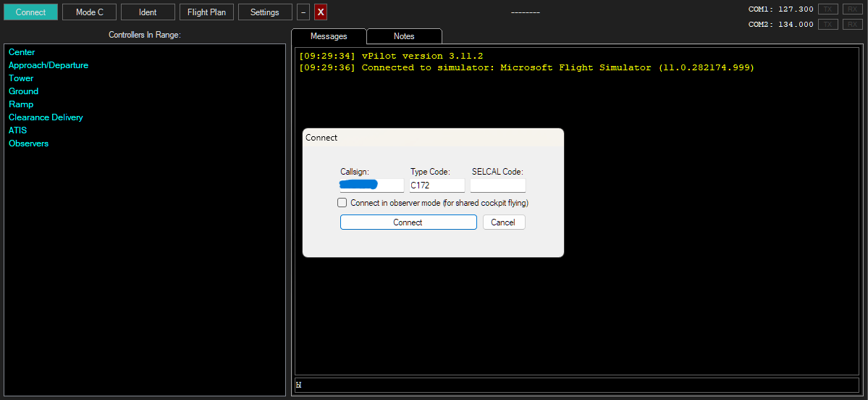Click the COM1 TX indicator
This screenshot has width=868, height=400.
coord(827,9)
